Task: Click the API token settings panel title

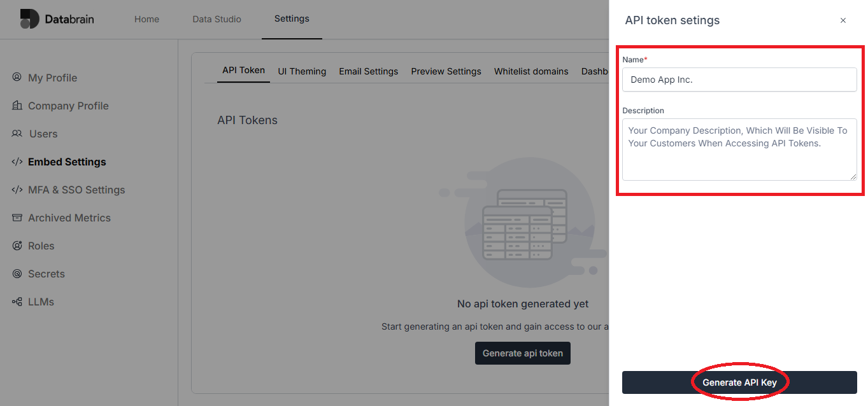Action: pos(672,20)
